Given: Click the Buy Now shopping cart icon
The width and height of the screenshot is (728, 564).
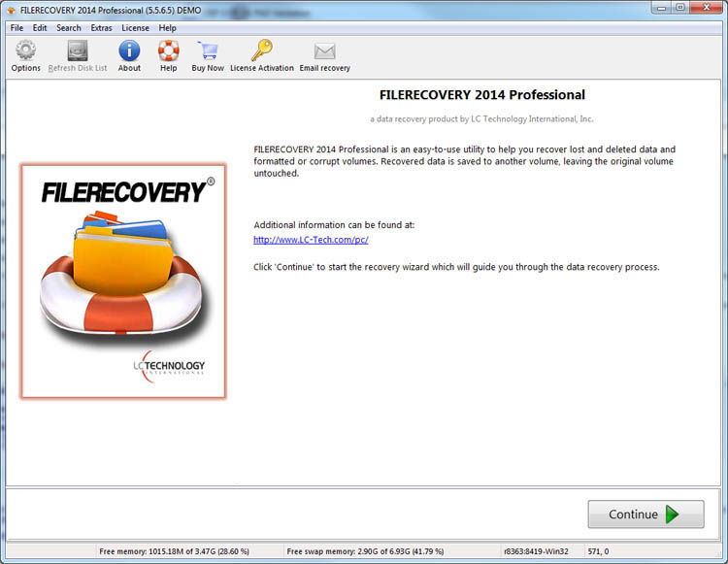Looking at the screenshot, I should point(208,50).
